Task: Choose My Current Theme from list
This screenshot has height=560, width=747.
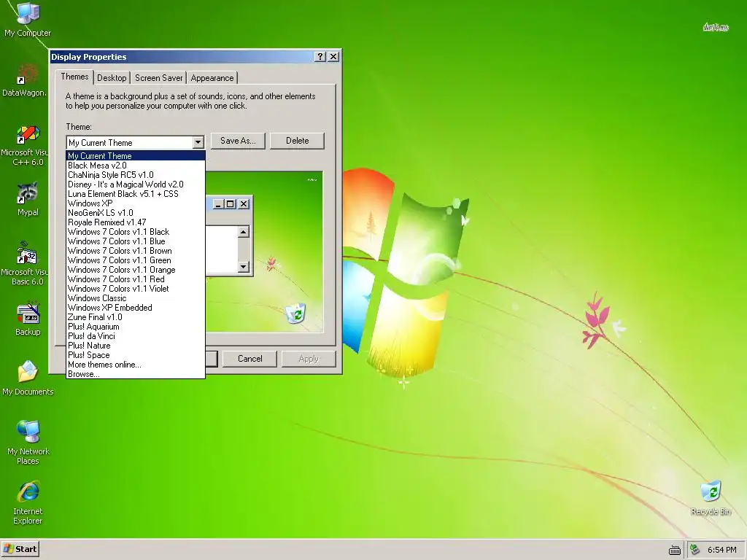Action: (136, 156)
